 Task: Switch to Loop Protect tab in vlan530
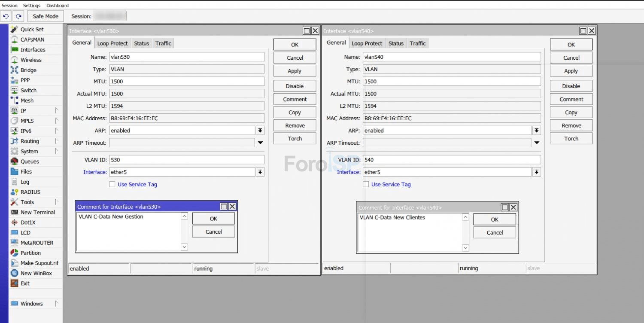[112, 43]
